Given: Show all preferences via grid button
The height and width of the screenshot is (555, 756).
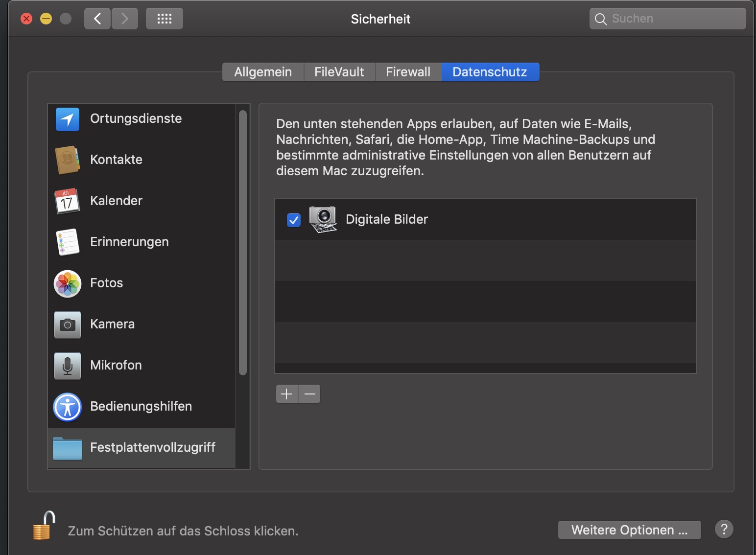Looking at the screenshot, I should [165, 19].
